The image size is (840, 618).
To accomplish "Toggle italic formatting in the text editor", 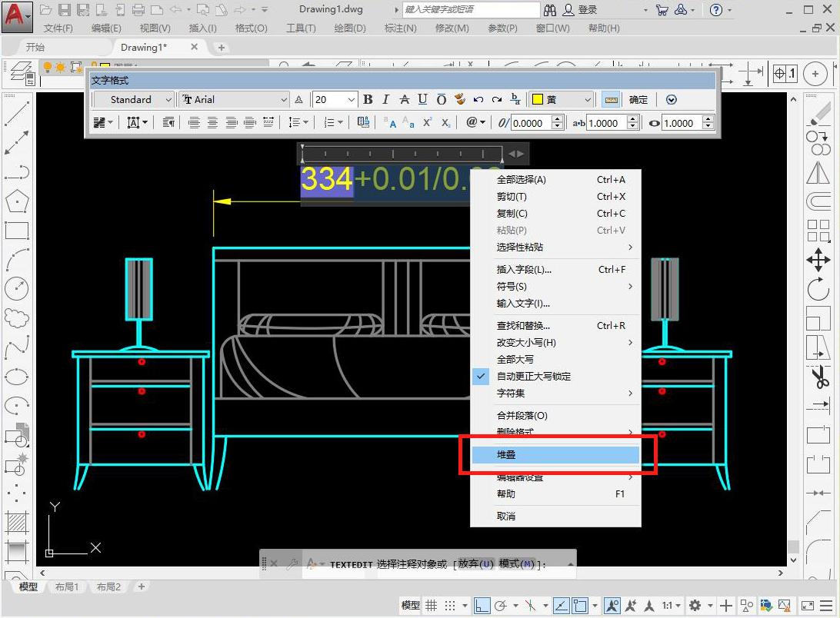I will (x=385, y=99).
